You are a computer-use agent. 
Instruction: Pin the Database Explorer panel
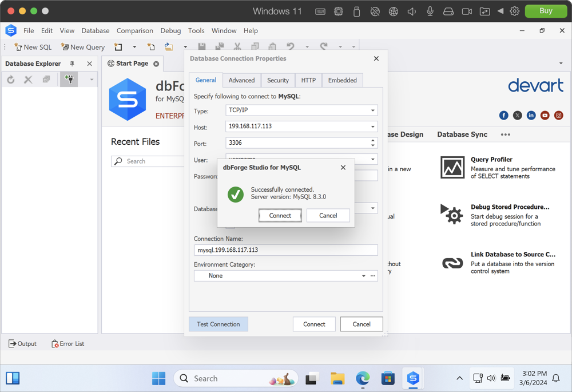72,64
